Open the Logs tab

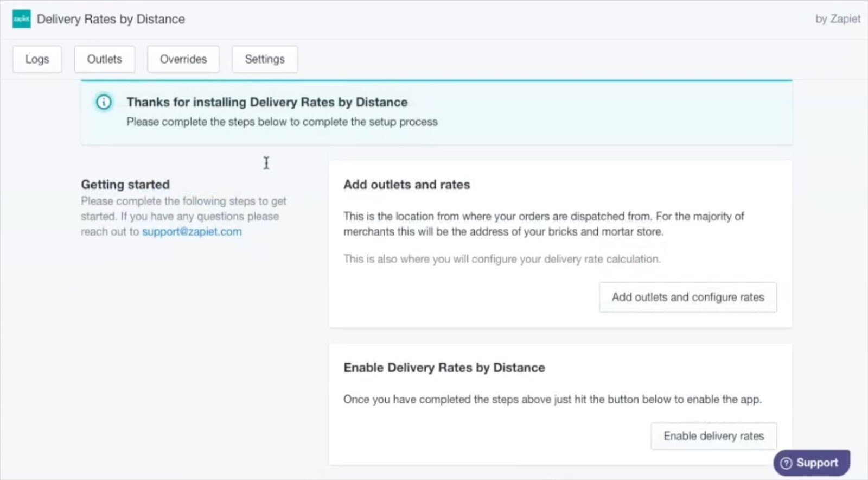pos(37,59)
